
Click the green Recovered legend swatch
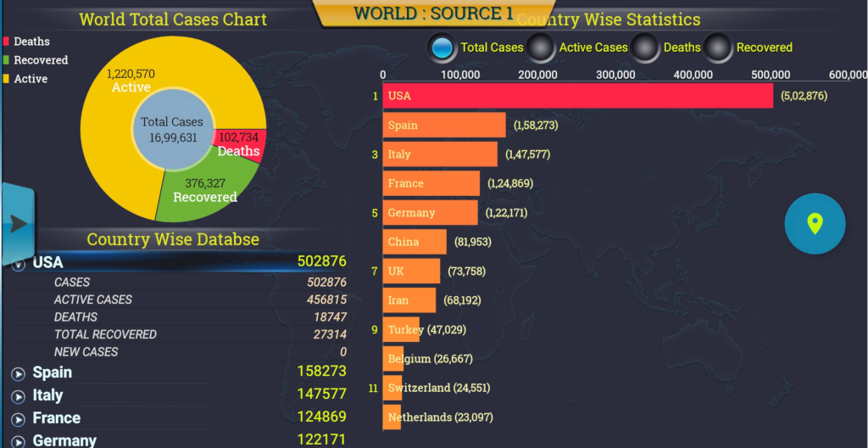[x=7, y=60]
